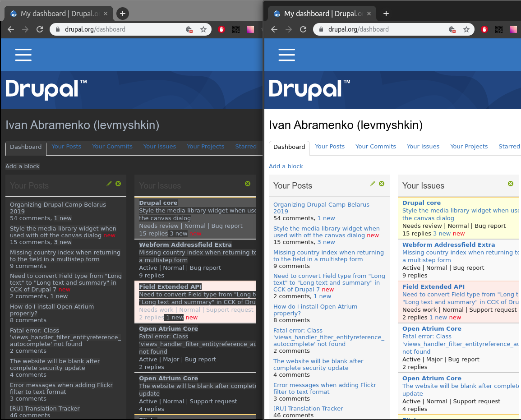Click the green remove icon on Your Posts, left window
521x420 pixels.
tap(118, 184)
